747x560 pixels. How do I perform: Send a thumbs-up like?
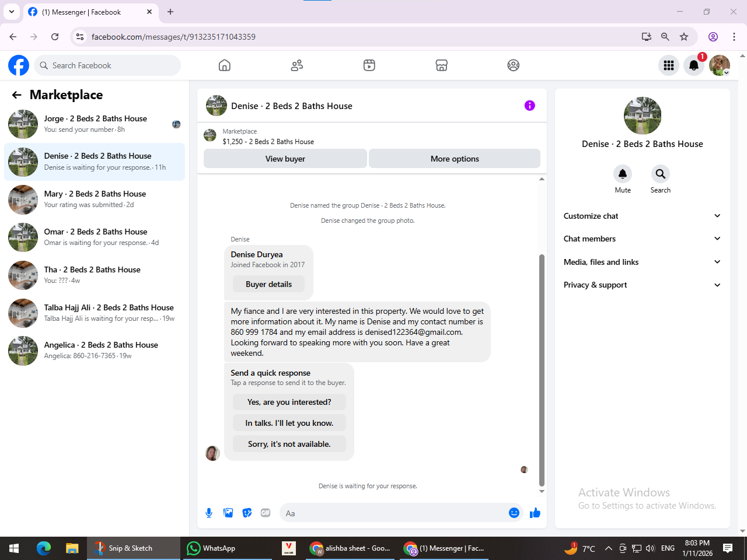coord(535,513)
